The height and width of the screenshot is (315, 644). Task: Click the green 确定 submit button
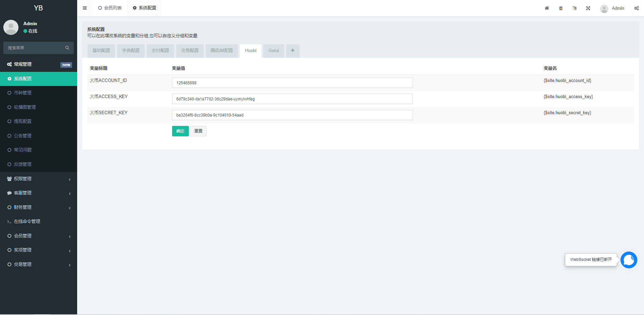(180, 131)
